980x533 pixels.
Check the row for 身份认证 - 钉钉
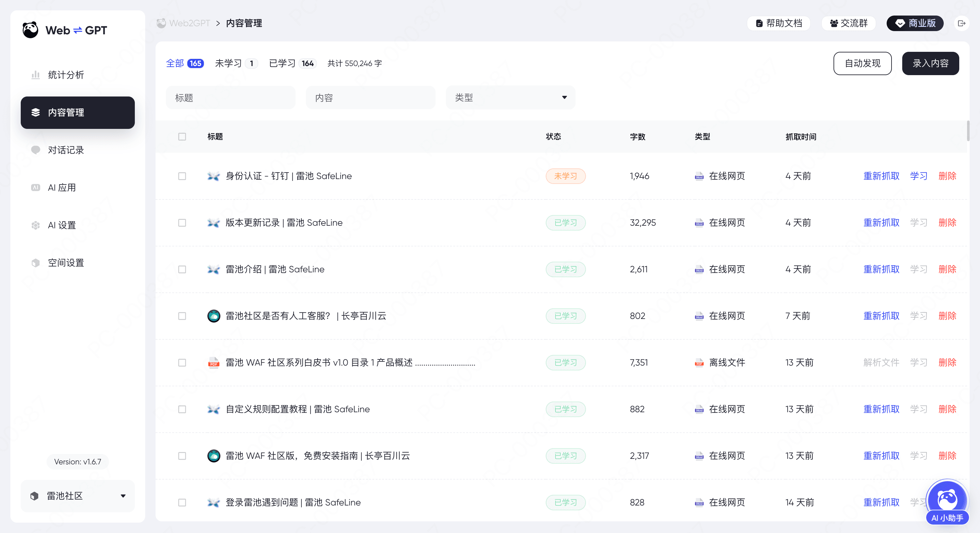click(181, 176)
